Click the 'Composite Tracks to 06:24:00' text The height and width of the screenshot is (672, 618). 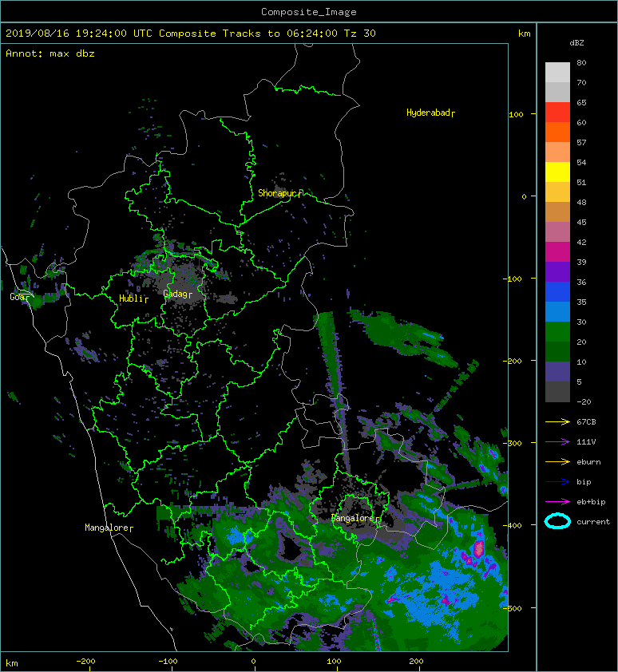(x=248, y=34)
